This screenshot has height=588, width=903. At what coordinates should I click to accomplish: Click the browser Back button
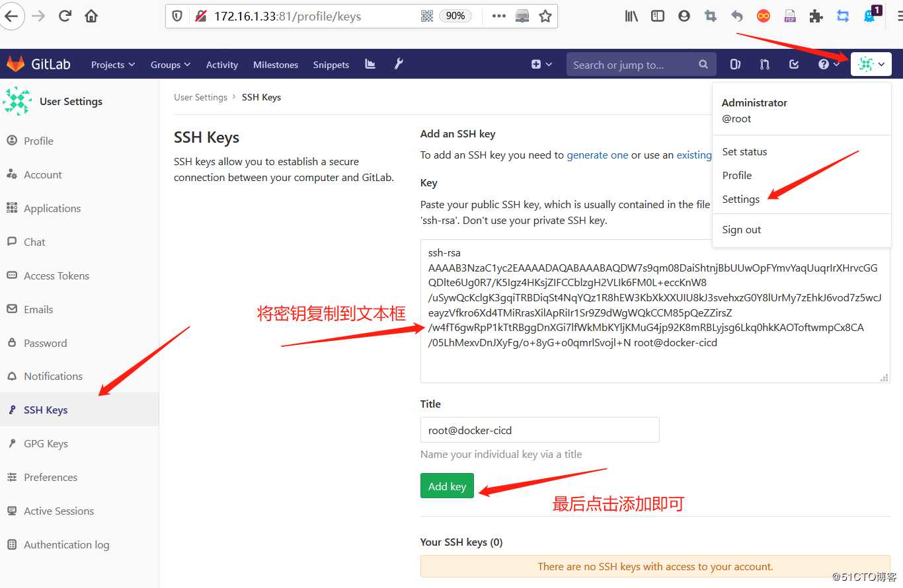coord(11,17)
